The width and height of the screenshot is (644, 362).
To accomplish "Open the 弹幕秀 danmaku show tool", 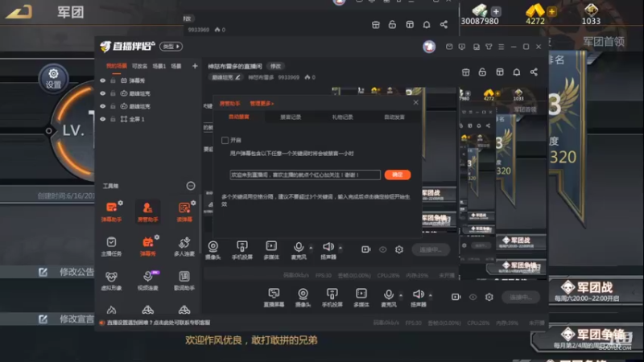I will 148,247.
